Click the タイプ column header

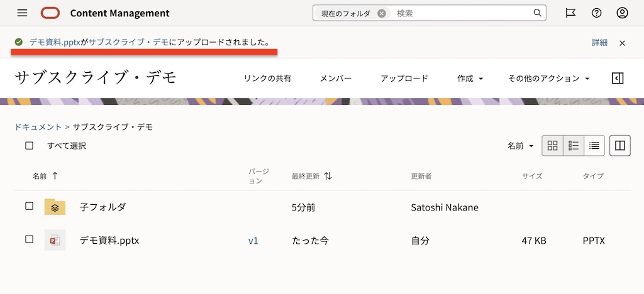[593, 177]
